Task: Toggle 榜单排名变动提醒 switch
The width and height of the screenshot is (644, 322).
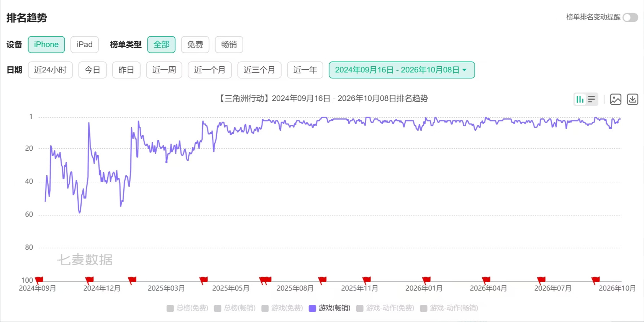Action: 630,17
